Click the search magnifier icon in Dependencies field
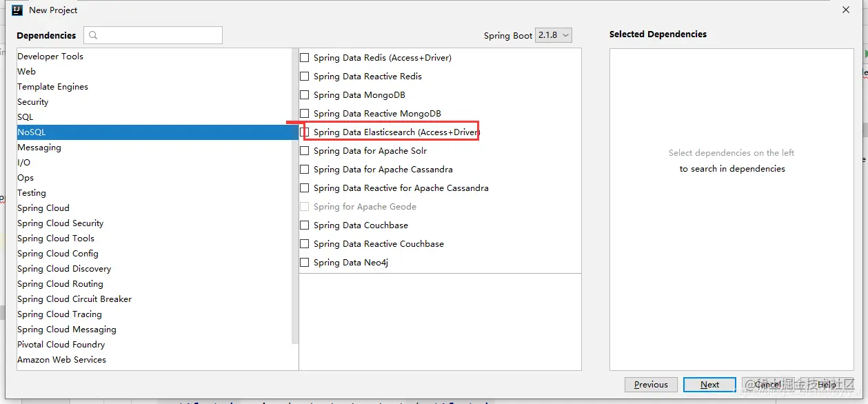The height and width of the screenshot is (404, 868). (93, 35)
